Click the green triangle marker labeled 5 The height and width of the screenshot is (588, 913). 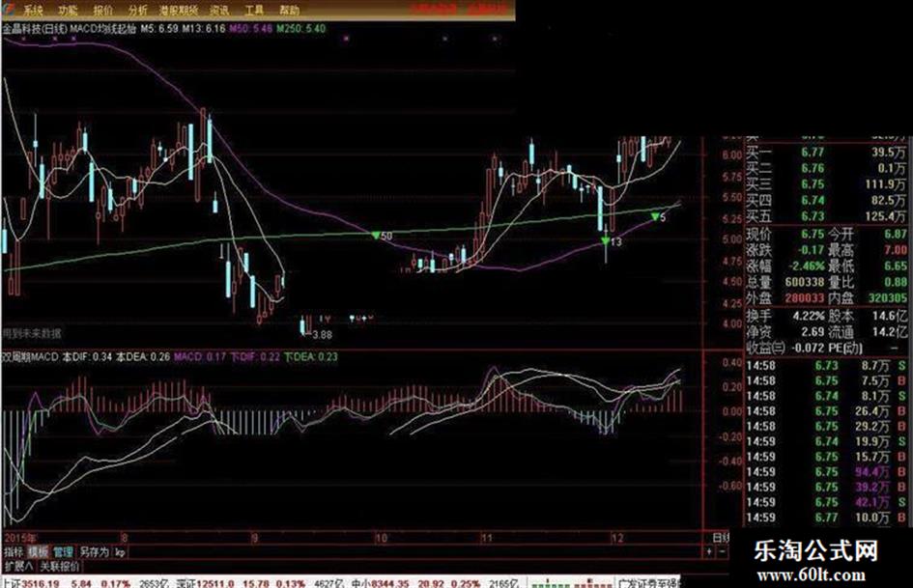(658, 217)
